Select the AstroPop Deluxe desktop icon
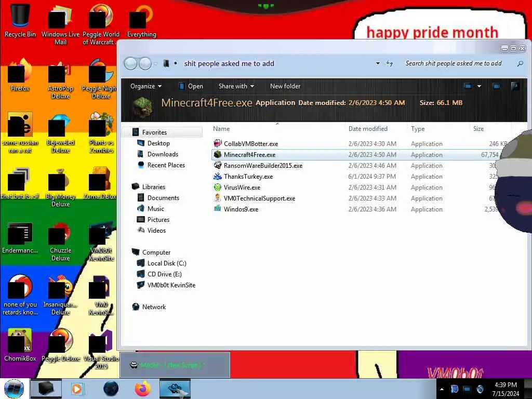Viewport: 532px width, 399px height. [60, 79]
